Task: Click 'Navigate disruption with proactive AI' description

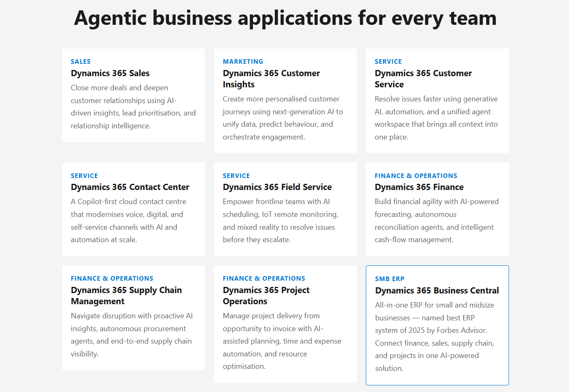Action: click(132, 335)
